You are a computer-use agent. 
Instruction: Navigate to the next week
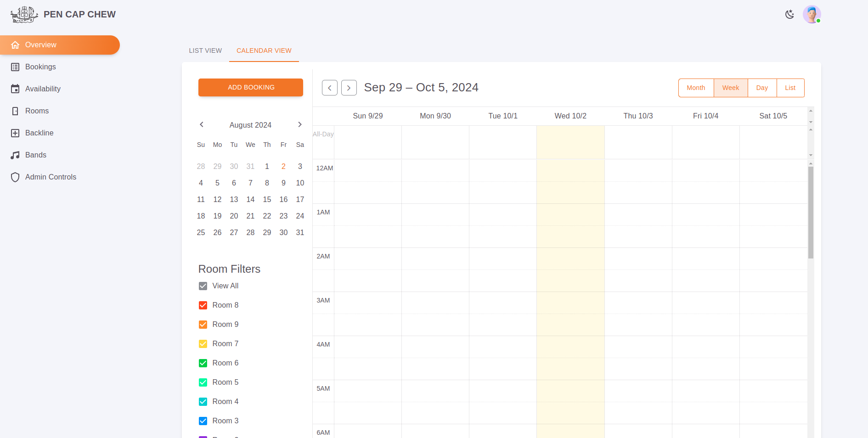pos(349,88)
